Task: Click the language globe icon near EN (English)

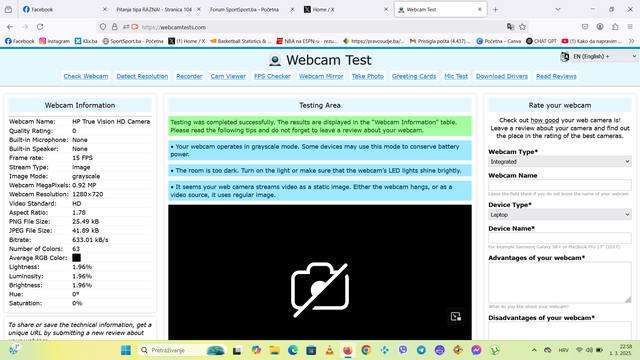Action: pos(564,56)
